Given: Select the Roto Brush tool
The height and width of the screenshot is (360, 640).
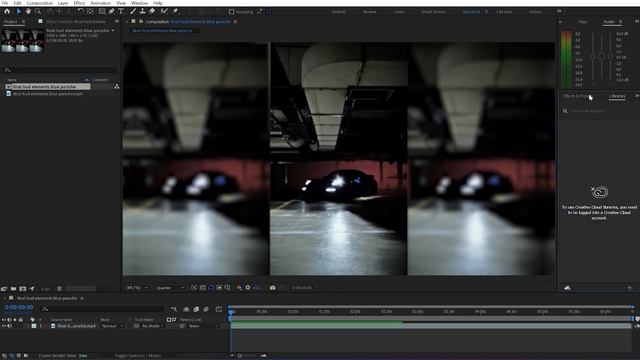Looking at the screenshot, I should click(x=164, y=11).
